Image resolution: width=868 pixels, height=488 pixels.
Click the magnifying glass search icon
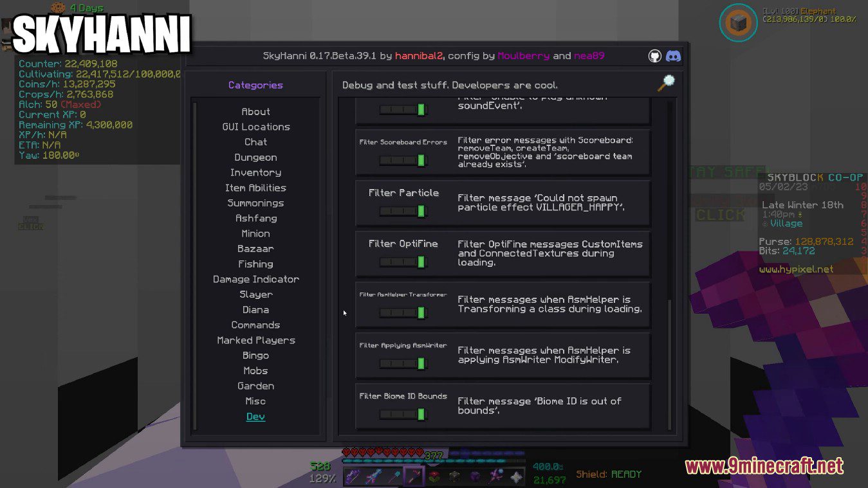[x=666, y=83]
